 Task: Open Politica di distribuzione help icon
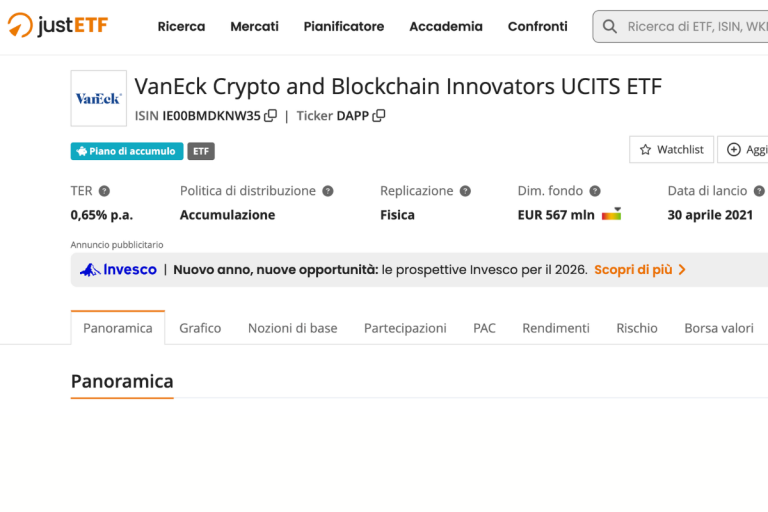click(x=327, y=191)
